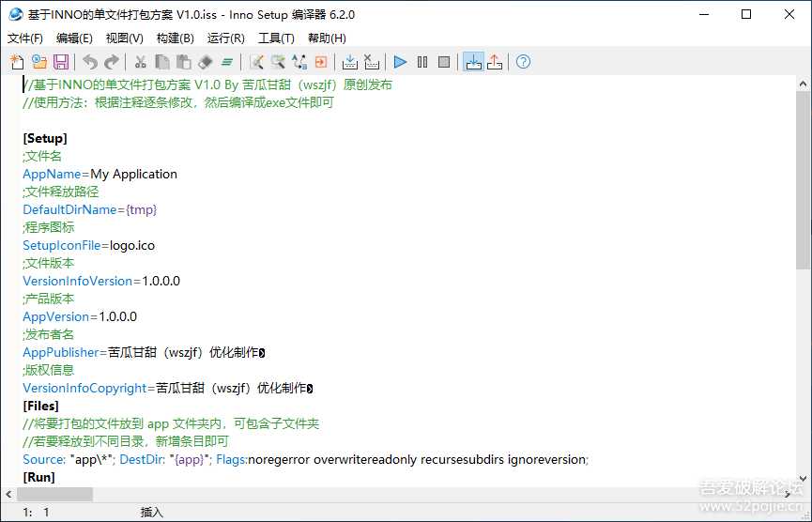Toggle the Target Setup button
812x522 pixels.
pyautogui.click(x=473, y=62)
